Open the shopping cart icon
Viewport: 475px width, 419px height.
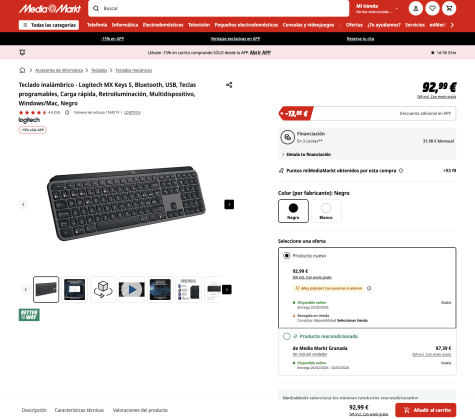point(449,9)
